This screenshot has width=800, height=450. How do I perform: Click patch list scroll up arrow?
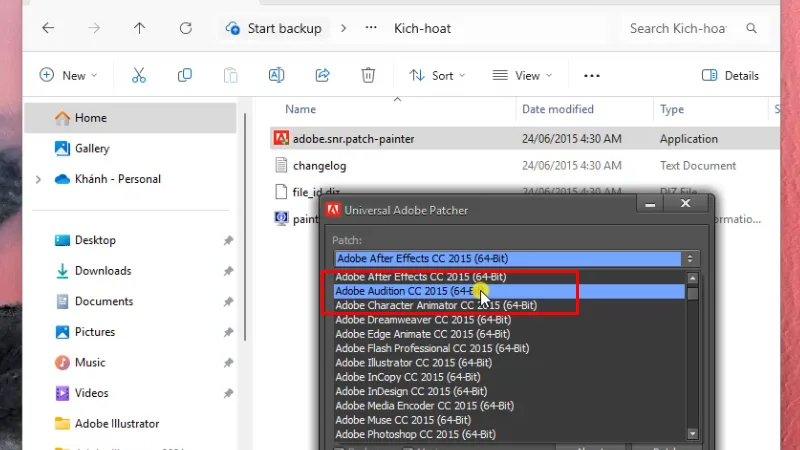pyautogui.click(x=692, y=278)
